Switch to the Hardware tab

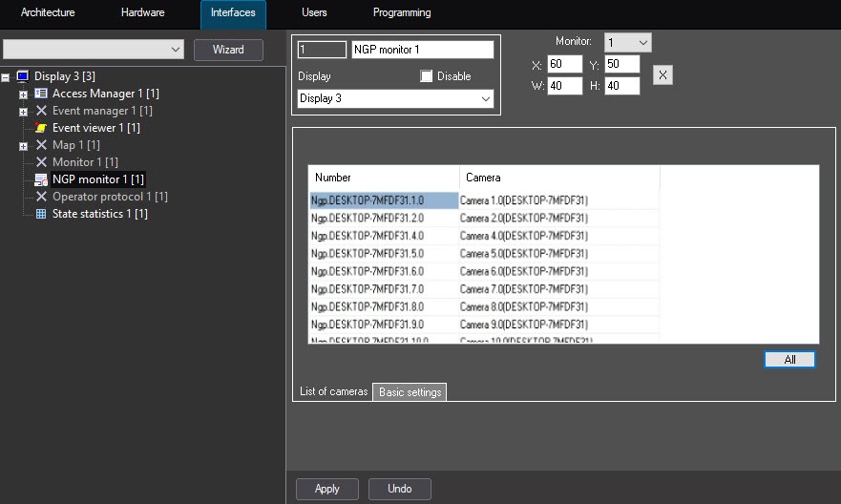point(142,12)
